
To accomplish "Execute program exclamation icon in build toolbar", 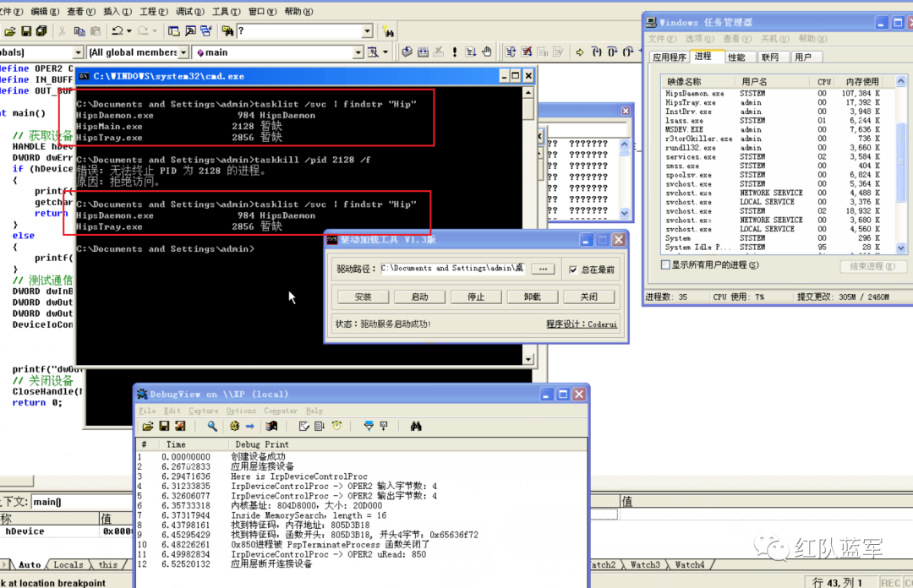I will [x=454, y=52].
